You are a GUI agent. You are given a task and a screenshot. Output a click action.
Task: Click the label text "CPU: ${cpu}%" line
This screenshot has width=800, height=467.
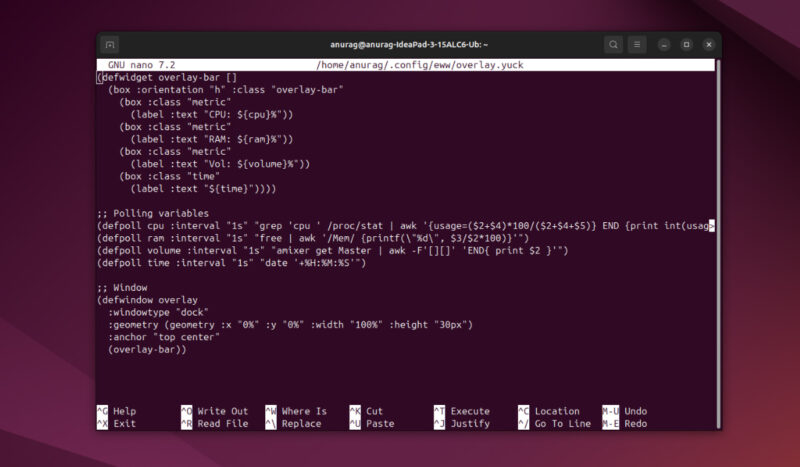[x=212, y=114]
